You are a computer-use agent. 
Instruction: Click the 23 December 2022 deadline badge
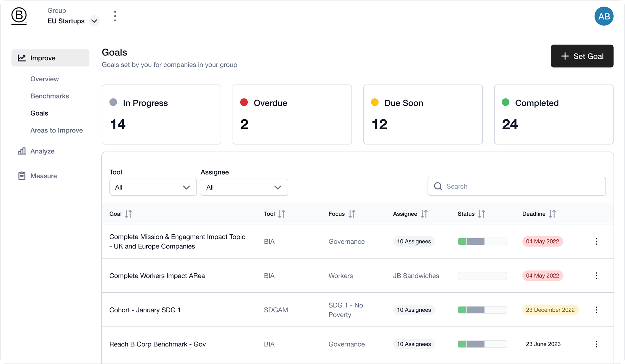pos(550,310)
